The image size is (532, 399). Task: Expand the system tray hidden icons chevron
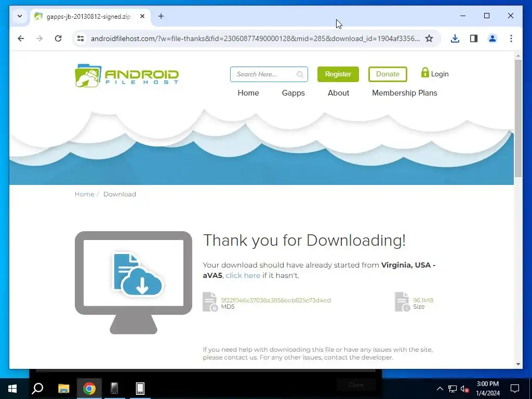point(440,389)
